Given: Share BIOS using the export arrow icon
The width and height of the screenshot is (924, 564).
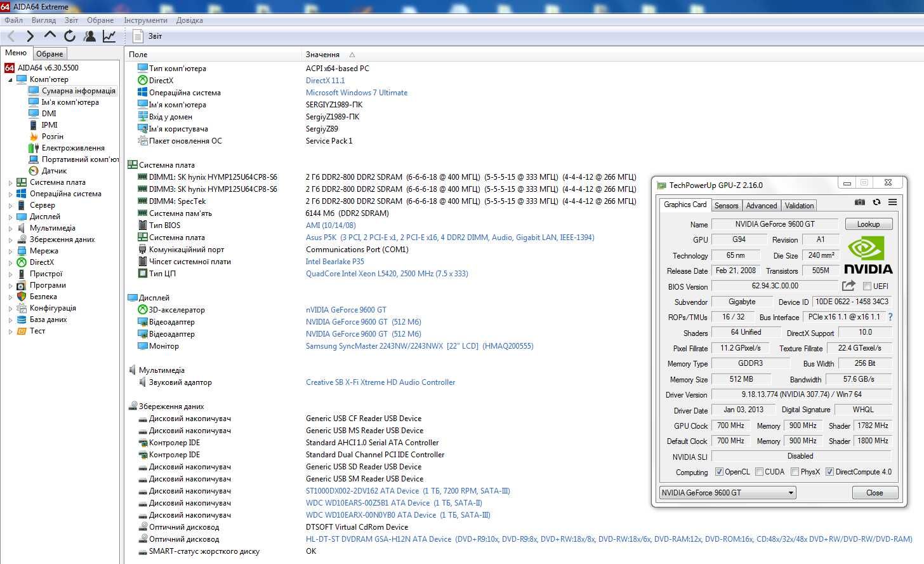Looking at the screenshot, I should 848,286.
